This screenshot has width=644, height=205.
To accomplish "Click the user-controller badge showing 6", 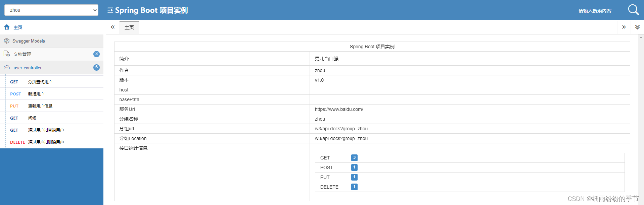I will click(96, 67).
